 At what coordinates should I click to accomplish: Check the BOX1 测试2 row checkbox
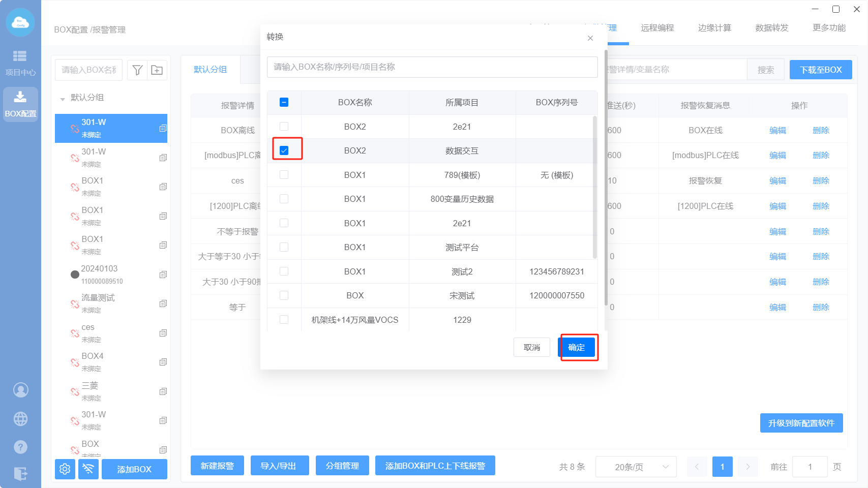284,271
